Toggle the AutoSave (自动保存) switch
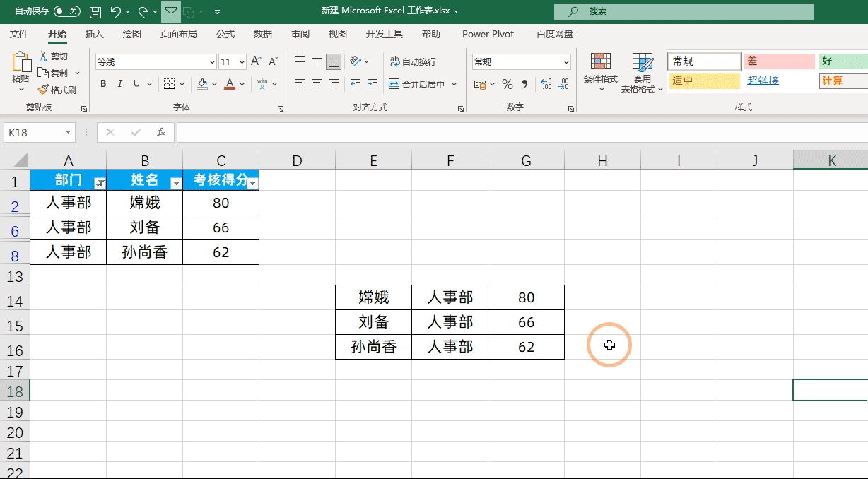This screenshot has height=479, width=868. coord(67,11)
